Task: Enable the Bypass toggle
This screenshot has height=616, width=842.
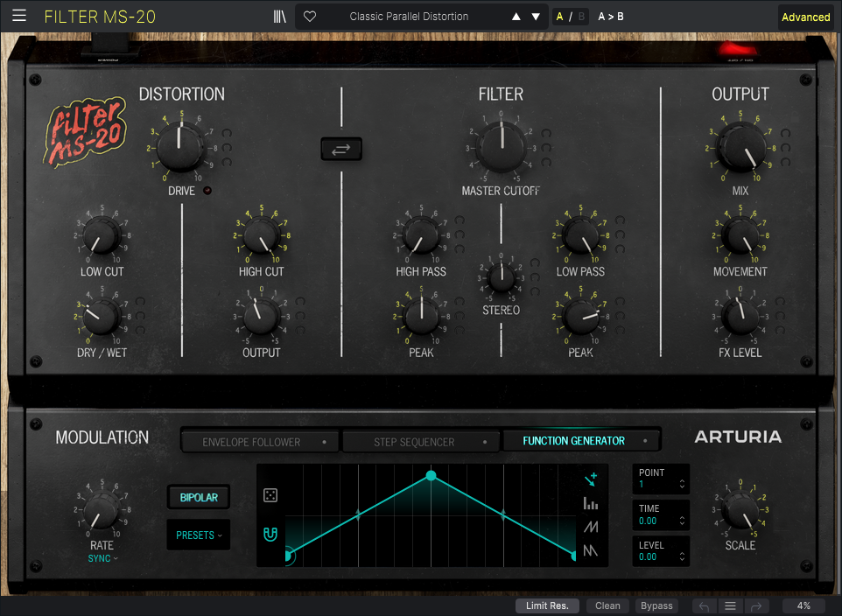Action: pos(656,605)
